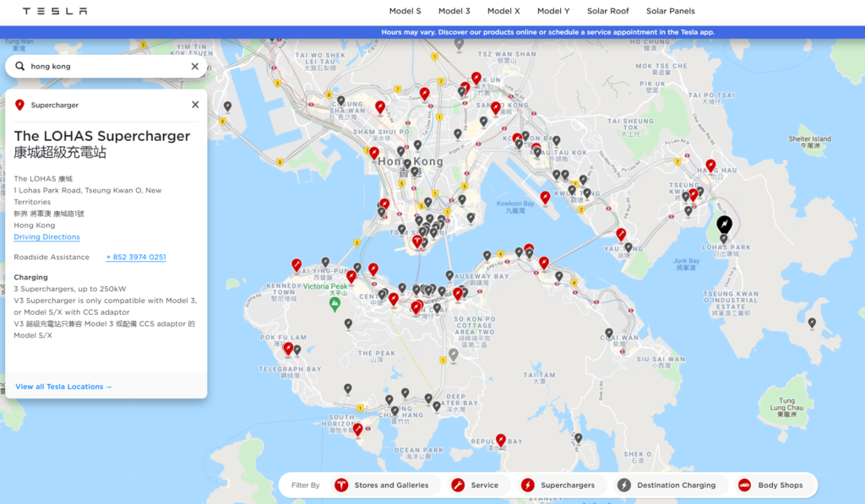Select the gray pin at Chai Wan

tap(609, 333)
